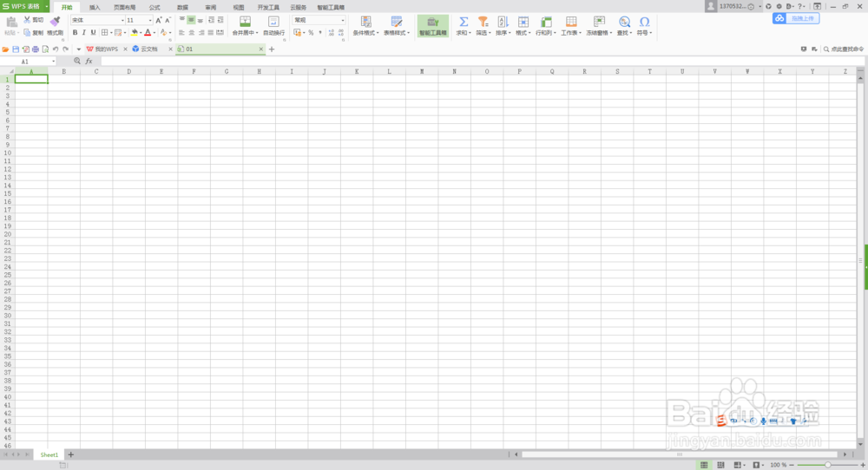868x470 pixels.
Task: Expand the font color dropdown arrow
Action: pyautogui.click(x=155, y=33)
